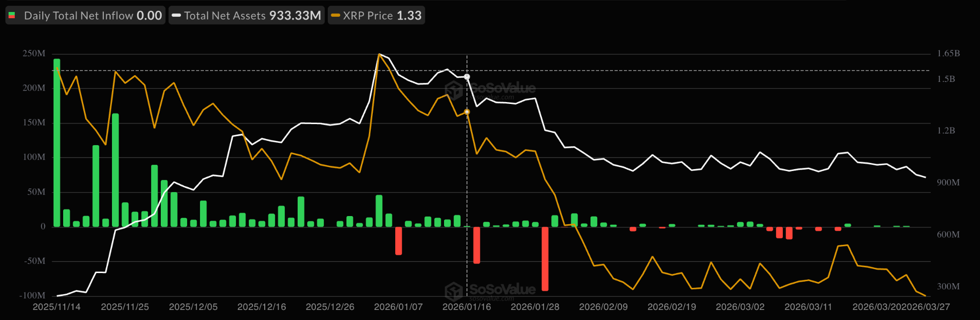This screenshot has height=320, width=980.
Task: Toggle the Total Net Assets legend
Action: pyautogui.click(x=246, y=15)
